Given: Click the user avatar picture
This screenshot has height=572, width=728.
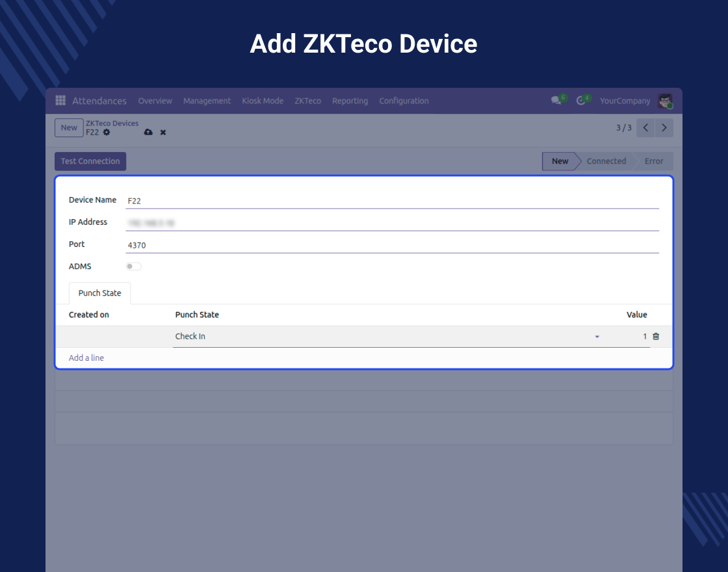Looking at the screenshot, I should [665, 101].
